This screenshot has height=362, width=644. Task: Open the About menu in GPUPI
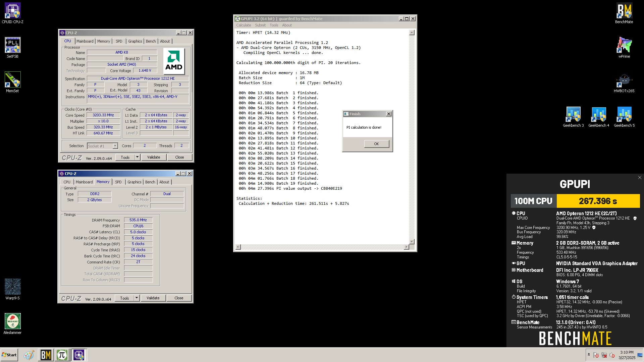tap(287, 25)
